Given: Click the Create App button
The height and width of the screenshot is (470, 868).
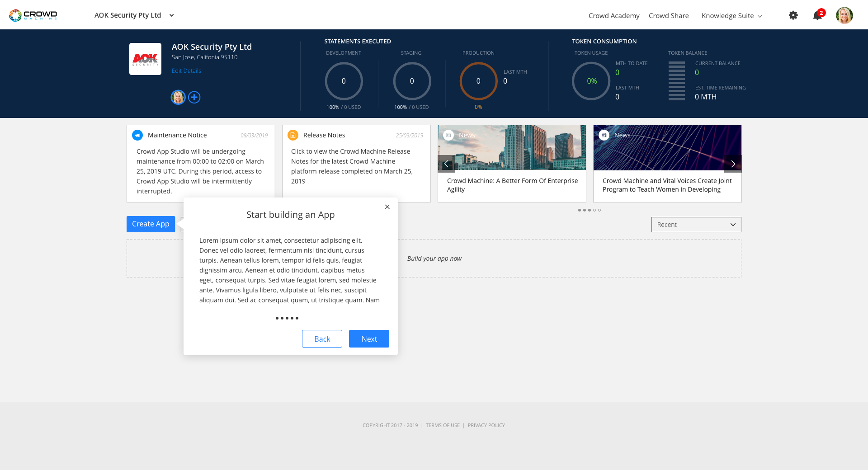Looking at the screenshot, I should (x=151, y=224).
